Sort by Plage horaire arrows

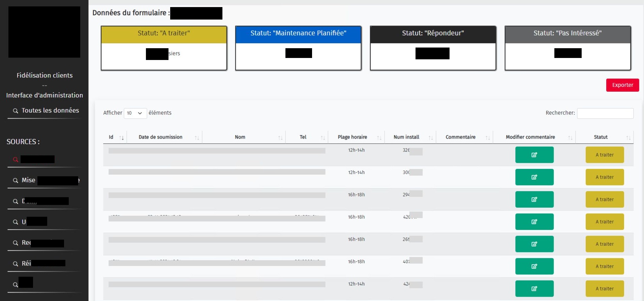(x=379, y=138)
